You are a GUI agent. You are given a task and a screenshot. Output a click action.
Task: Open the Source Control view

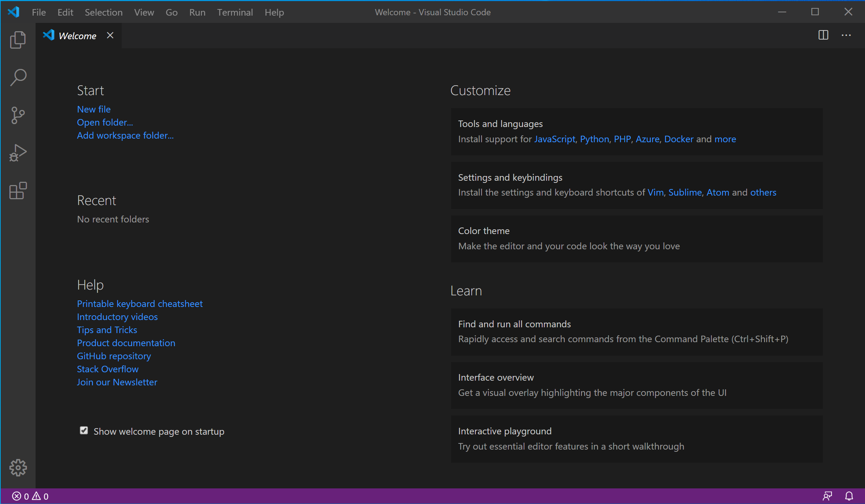point(18,115)
